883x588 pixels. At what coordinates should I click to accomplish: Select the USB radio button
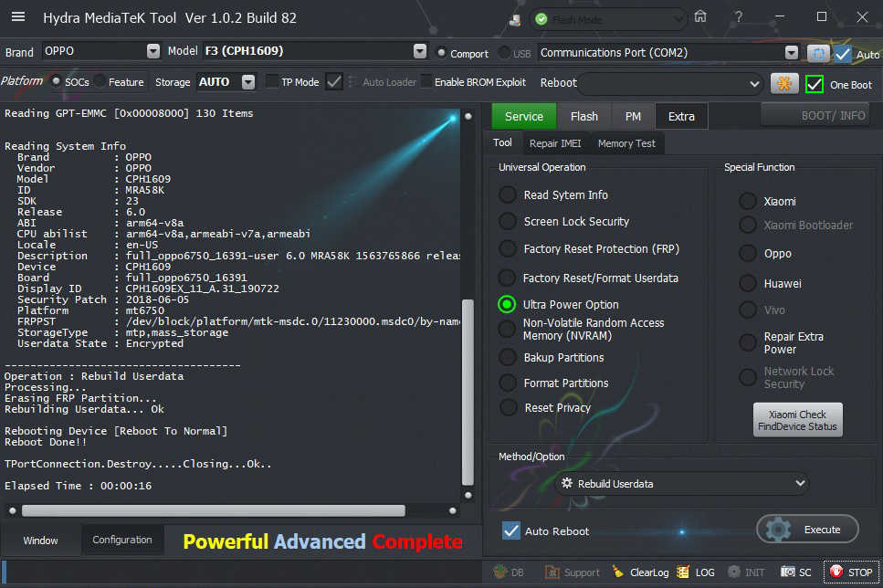coord(504,53)
